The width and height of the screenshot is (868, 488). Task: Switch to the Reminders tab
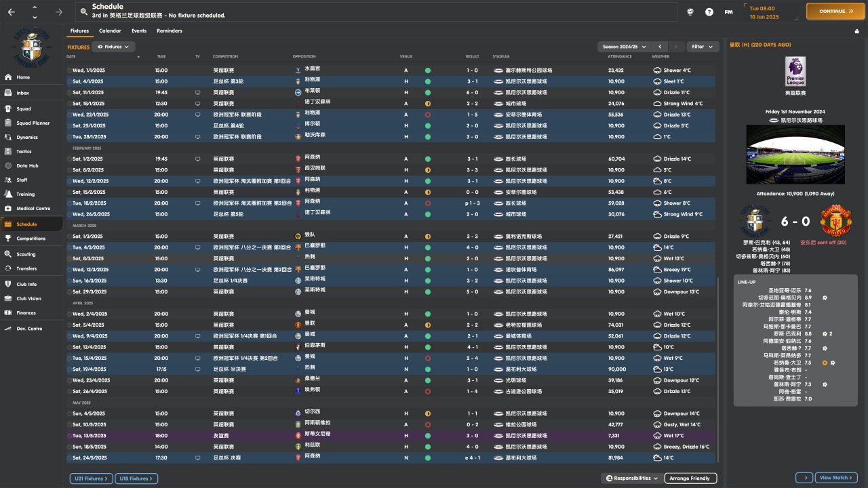pyautogui.click(x=169, y=30)
